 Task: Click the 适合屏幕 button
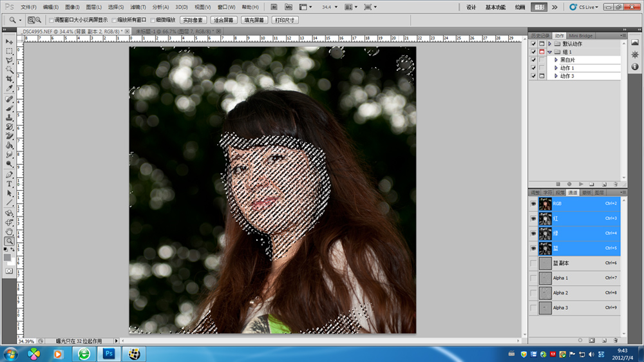pos(224,20)
